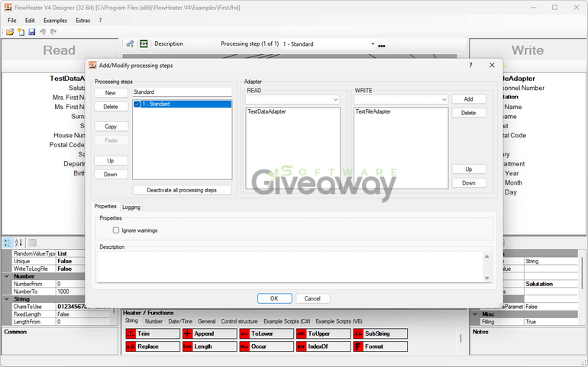This screenshot has height=367, width=588.
Task: Click the Copy processing step button
Action: pos(111,127)
